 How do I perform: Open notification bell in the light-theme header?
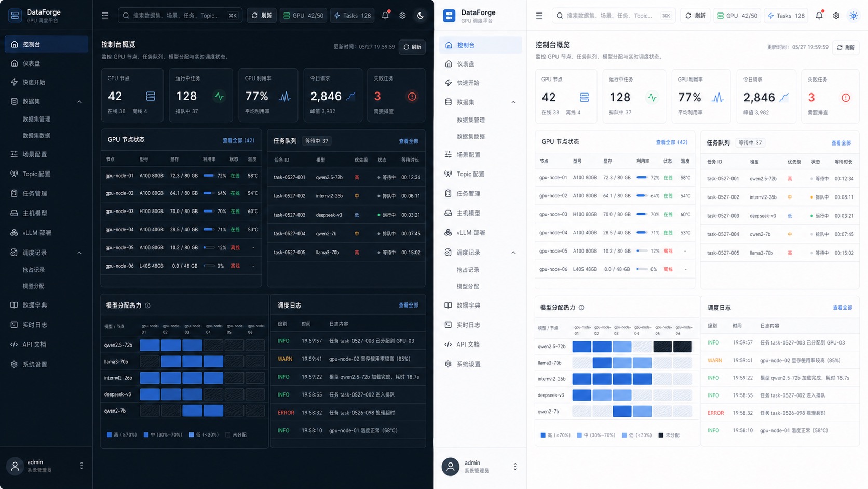pyautogui.click(x=819, y=16)
